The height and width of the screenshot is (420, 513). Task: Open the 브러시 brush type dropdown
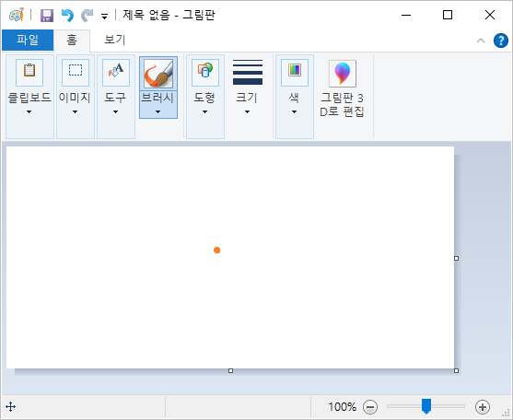coord(158,104)
